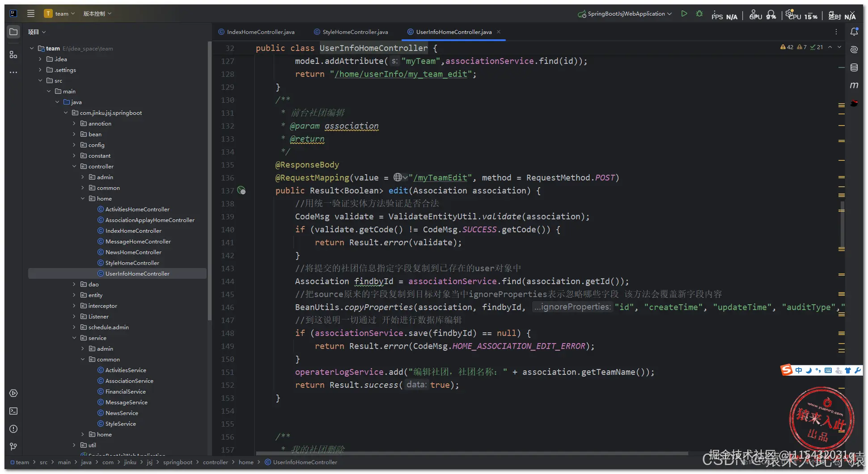Image resolution: width=868 pixels, height=474 pixels.
Task: Expand the .settings folder
Action: pyautogui.click(x=40, y=70)
